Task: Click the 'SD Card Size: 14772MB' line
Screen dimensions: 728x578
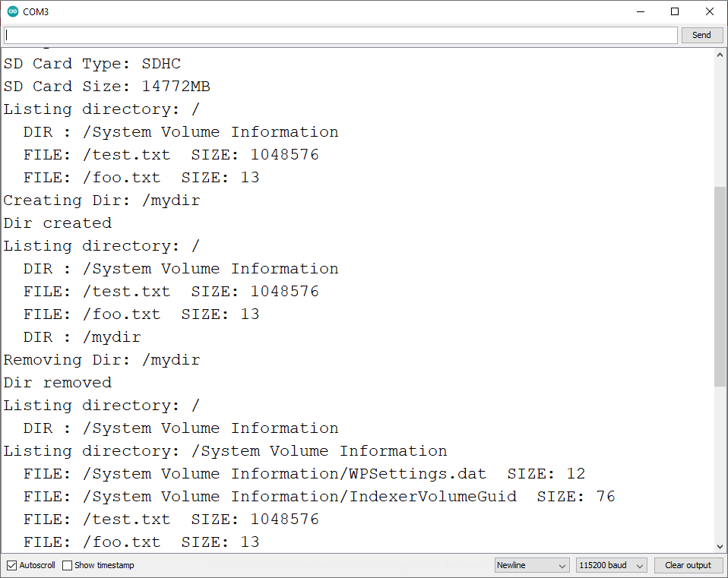Action: tap(107, 87)
